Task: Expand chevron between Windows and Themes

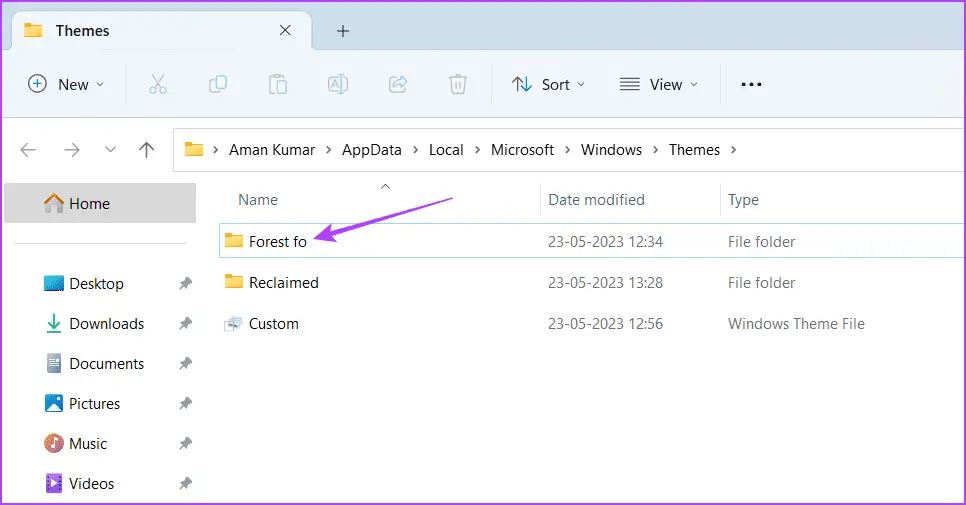Action: coord(656,150)
